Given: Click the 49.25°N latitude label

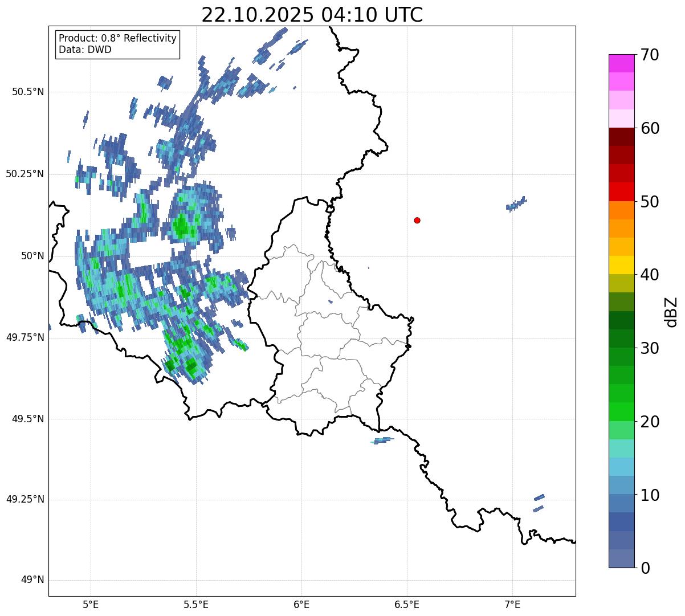Looking at the screenshot, I should (25, 499).
